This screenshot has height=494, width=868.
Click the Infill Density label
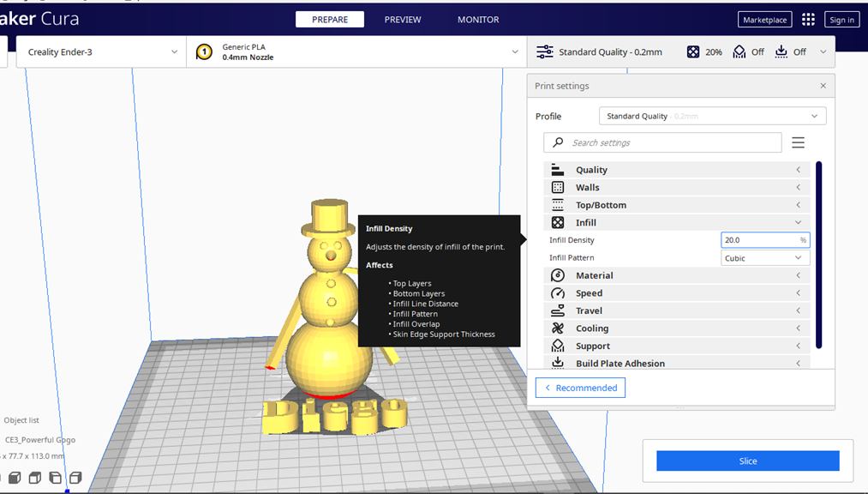coord(572,240)
